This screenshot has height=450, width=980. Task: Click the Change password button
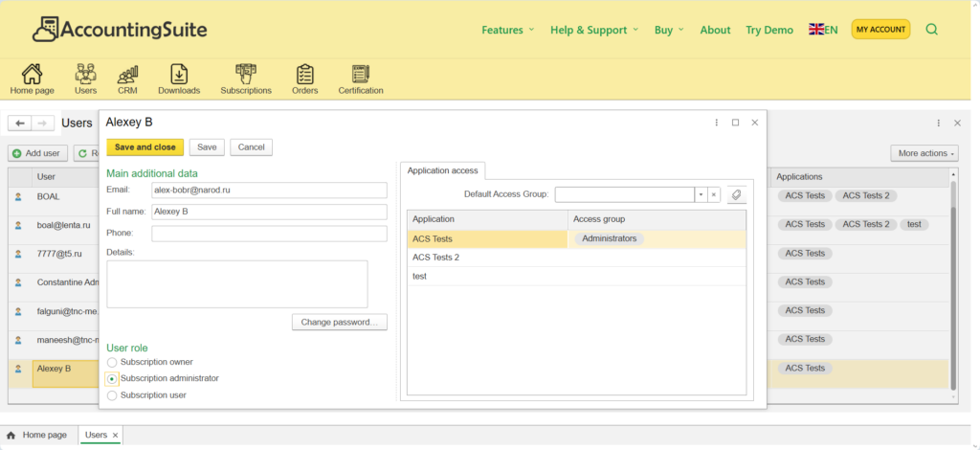[x=340, y=323]
